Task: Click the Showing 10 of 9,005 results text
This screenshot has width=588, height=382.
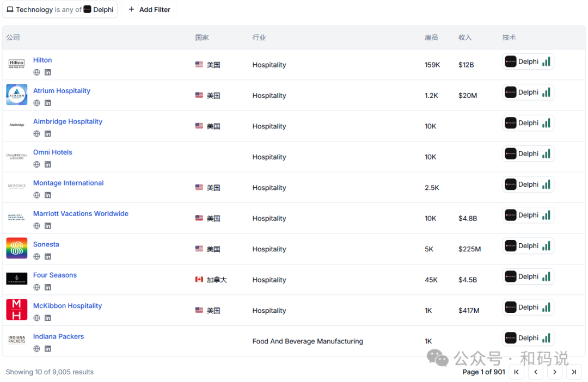Action: click(50, 372)
